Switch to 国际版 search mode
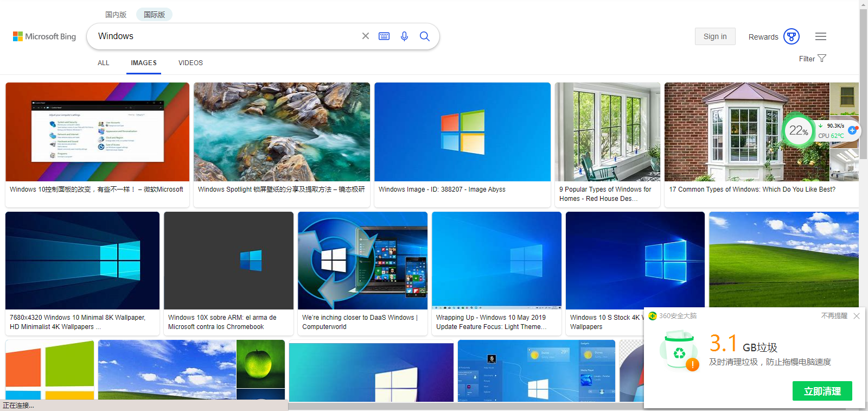The height and width of the screenshot is (411, 868). (x=154, y=15)
